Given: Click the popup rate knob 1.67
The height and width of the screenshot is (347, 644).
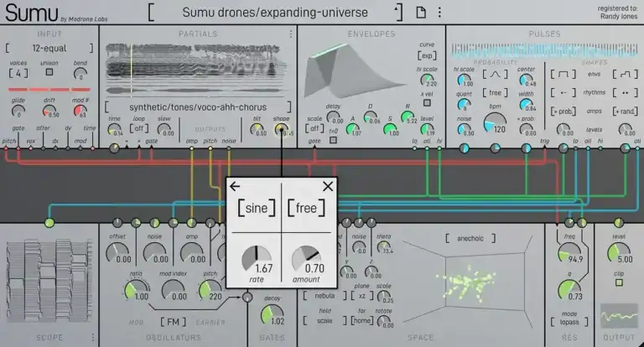Looking at the screenshot, I should [x=257, y=260].
